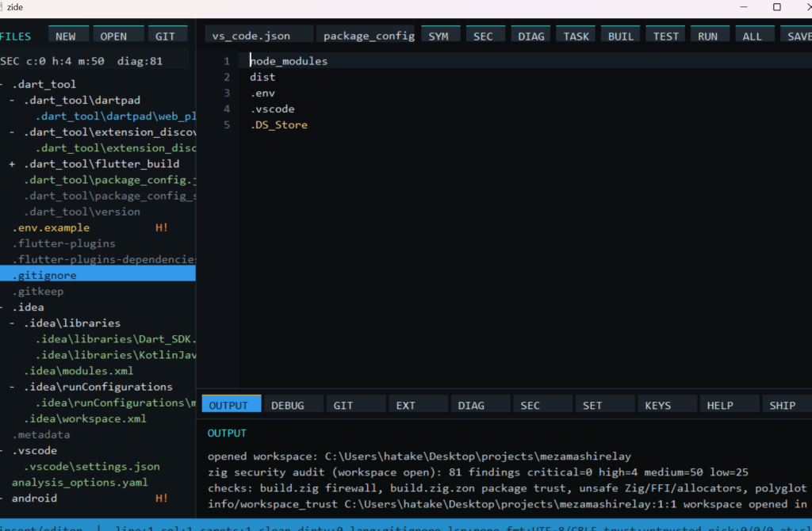Collapse the .dart_tool folder
Screen dimensions: 812x531
[x=2, y=84]
